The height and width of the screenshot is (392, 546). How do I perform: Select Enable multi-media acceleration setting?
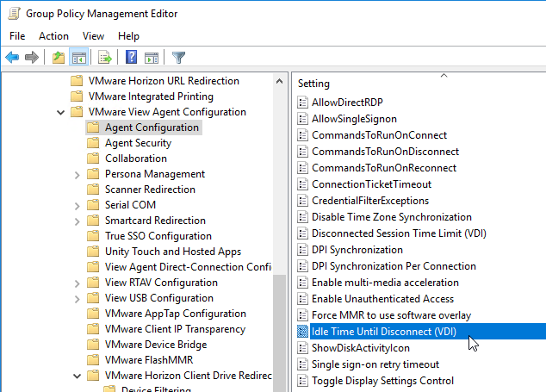pyautogui.click(x=385, y=283)
